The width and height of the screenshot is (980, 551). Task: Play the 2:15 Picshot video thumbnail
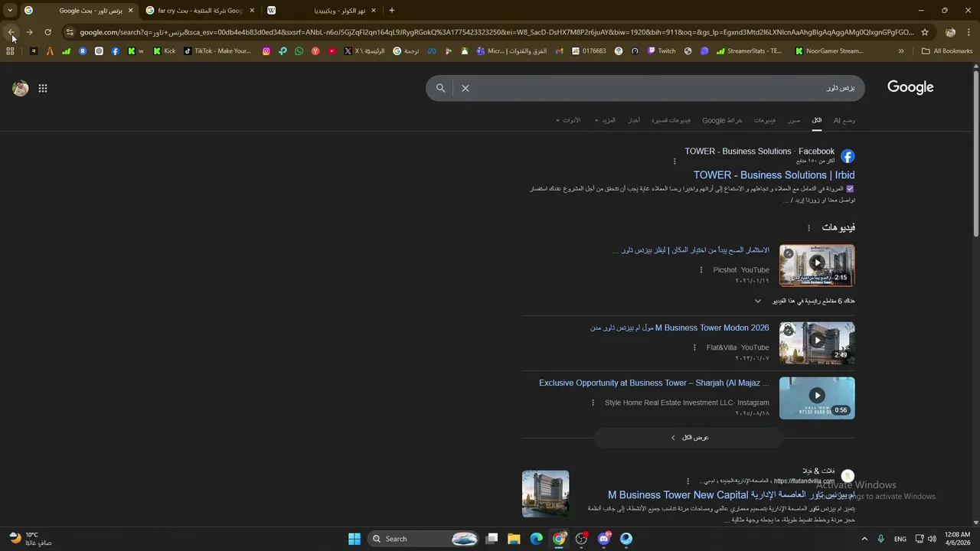click(x=817, y=265)
